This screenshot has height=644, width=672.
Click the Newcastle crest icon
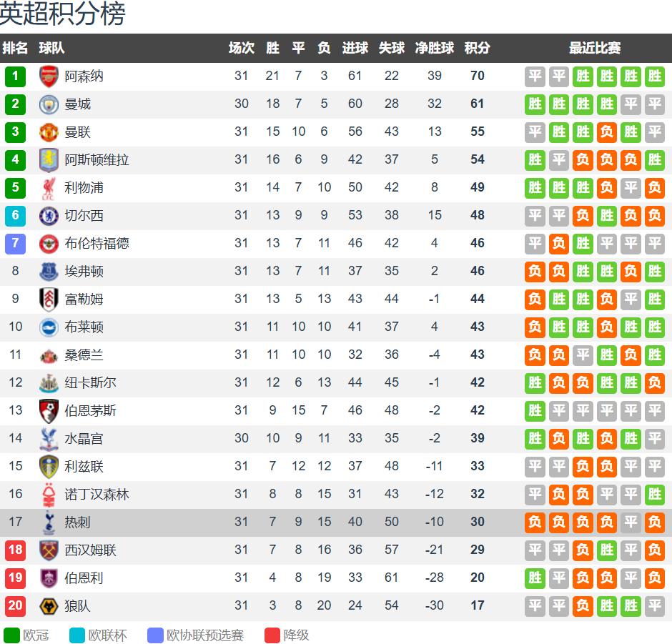coord(49,383)
